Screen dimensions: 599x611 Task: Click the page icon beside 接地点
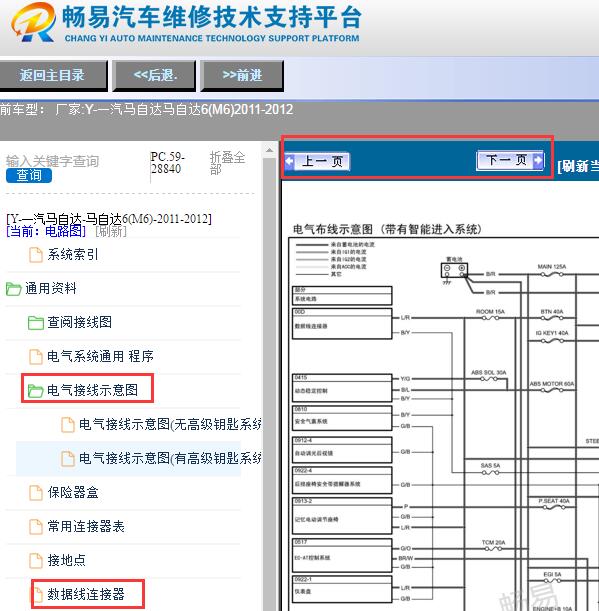(x=36, y=561)
